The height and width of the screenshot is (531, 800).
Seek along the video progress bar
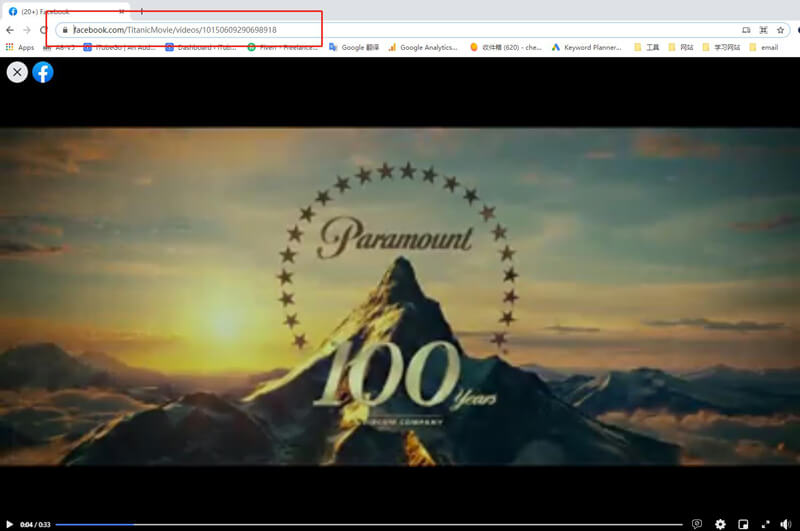(x=368, y=524)
